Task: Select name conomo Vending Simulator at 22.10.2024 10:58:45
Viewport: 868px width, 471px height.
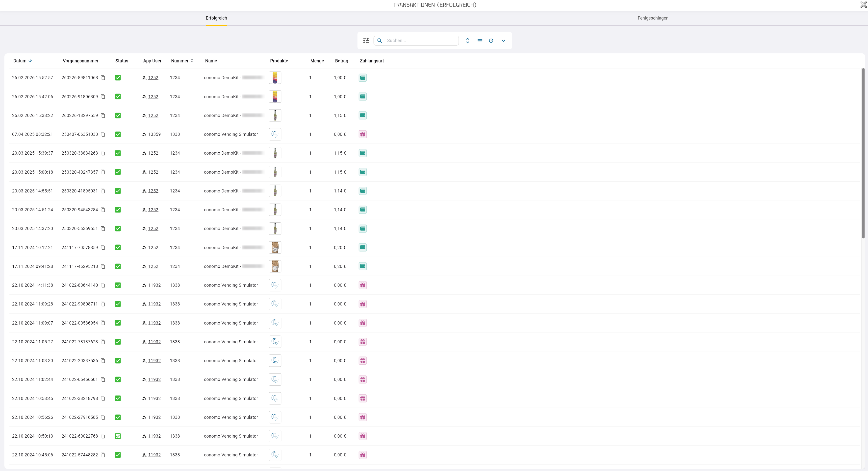Action: [231, 398]
